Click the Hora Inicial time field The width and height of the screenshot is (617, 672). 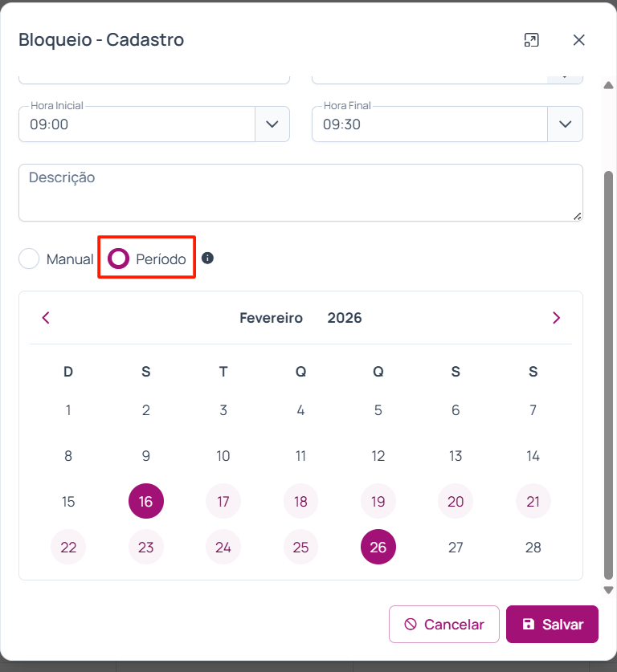(137, 124)
